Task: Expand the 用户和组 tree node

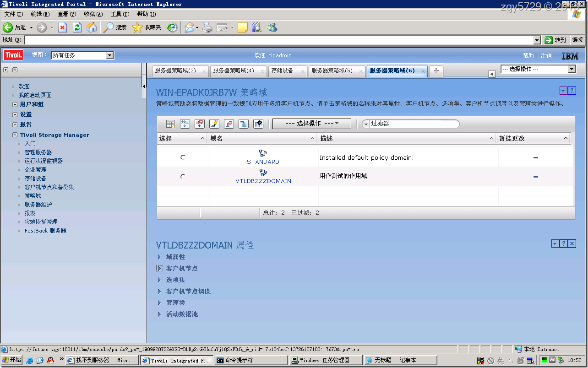Action: (x=15, y=104)
